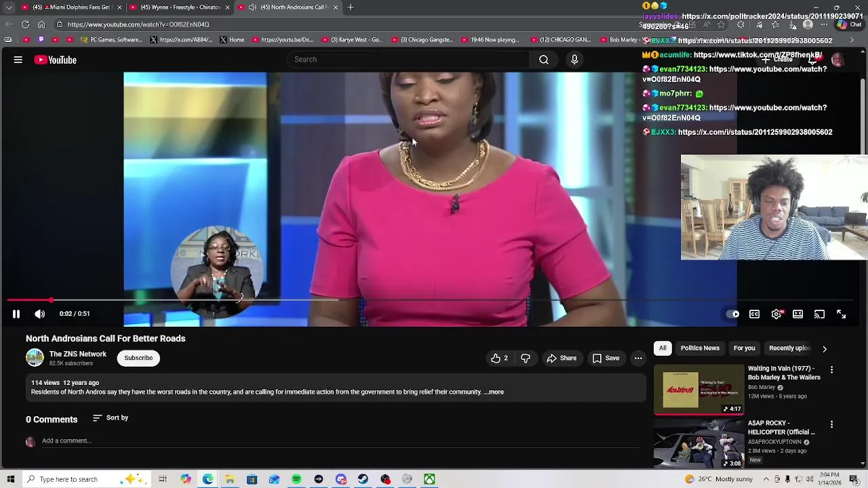Image resolution: width=868 pixels, height=488 pixels.
Task: Pause the video
Action: click(x=16, y=314)
